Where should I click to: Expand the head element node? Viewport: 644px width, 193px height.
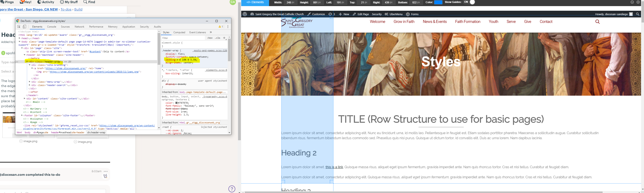tap(20, 38)
